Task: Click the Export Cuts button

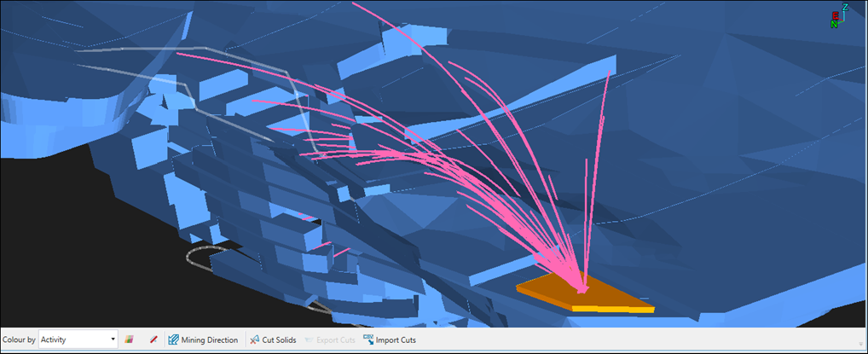Action: [329, 339]
